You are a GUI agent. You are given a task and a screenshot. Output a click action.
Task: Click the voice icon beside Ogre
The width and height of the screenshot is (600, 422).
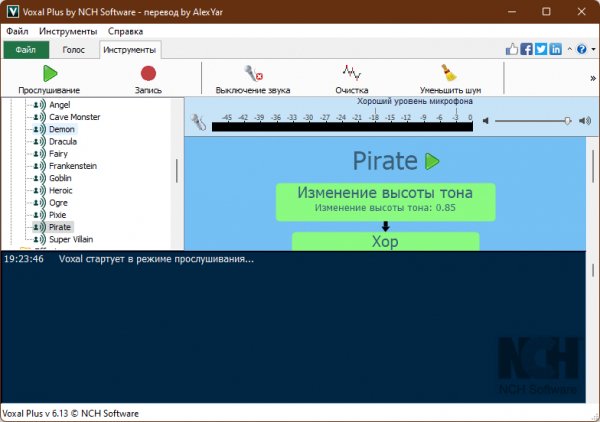(x=39, y=203)
